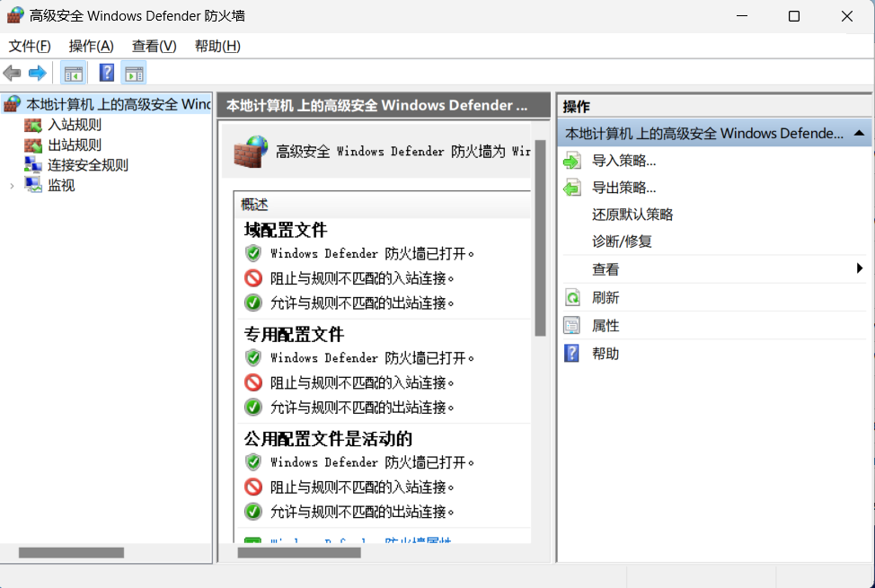Collapse the actions pane header with the up arrow
Viewport: 875px width, 588px height.
859,132
